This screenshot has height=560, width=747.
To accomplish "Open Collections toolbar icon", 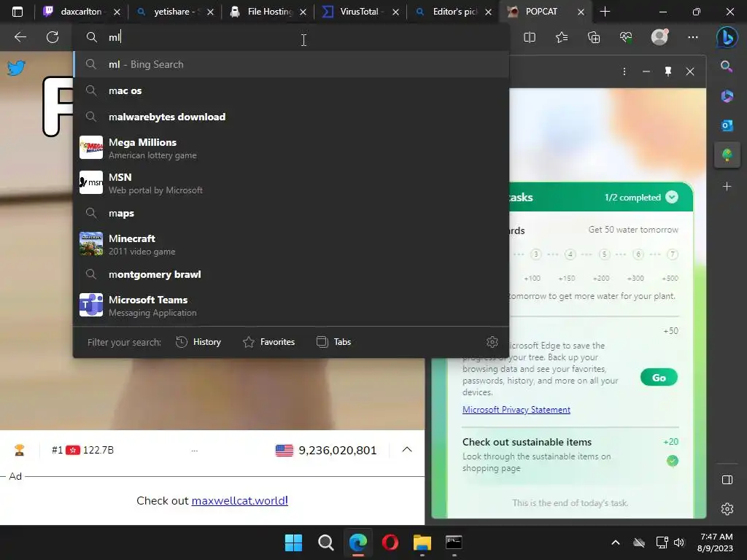I will pyautogui.click(x=594, y=37).
